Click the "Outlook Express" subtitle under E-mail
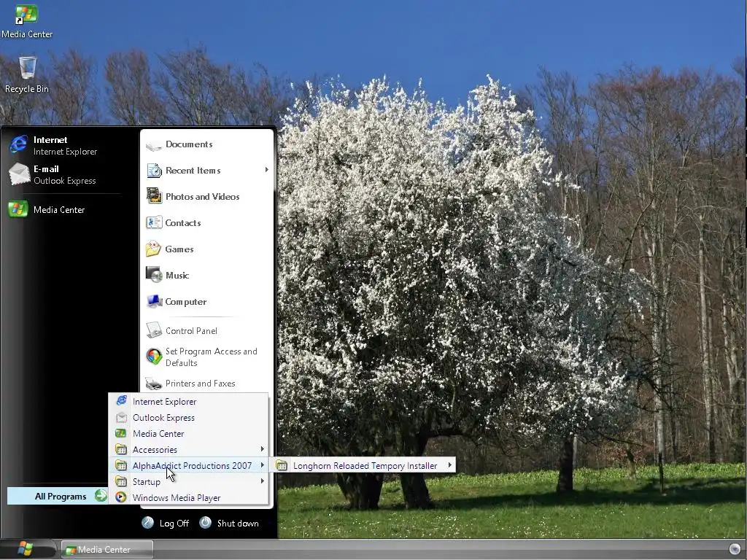747x560 pixels. tap(65, 181)
